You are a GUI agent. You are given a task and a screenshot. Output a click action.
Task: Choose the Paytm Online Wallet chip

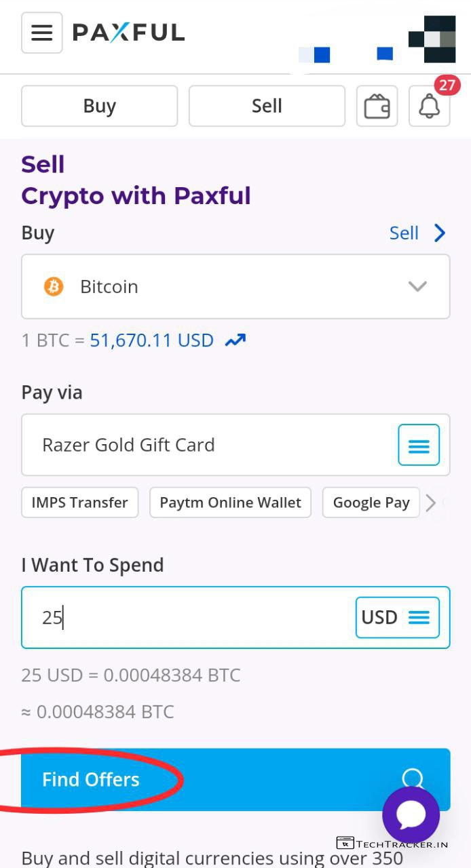tap(230, 502)
